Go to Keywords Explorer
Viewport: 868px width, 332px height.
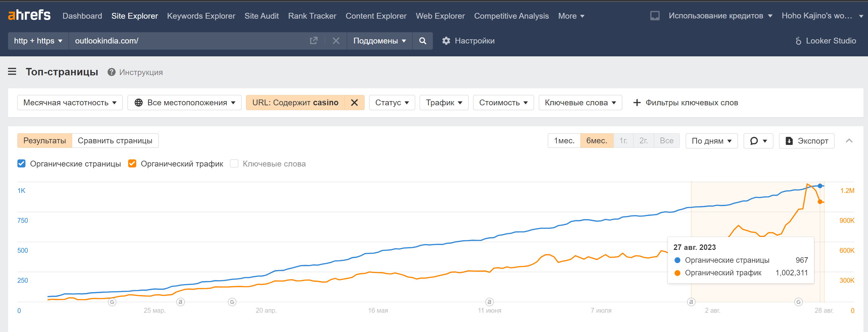[x=201, y=16]
